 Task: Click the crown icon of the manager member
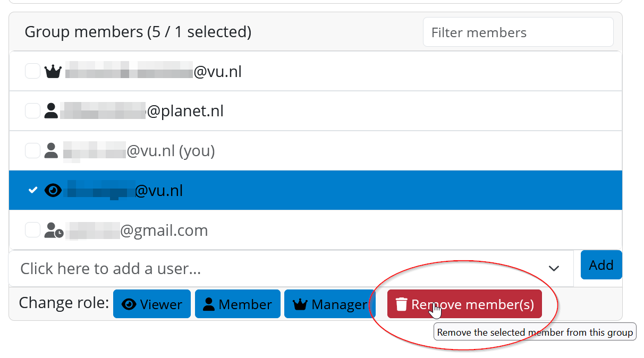tap(53, 71)
